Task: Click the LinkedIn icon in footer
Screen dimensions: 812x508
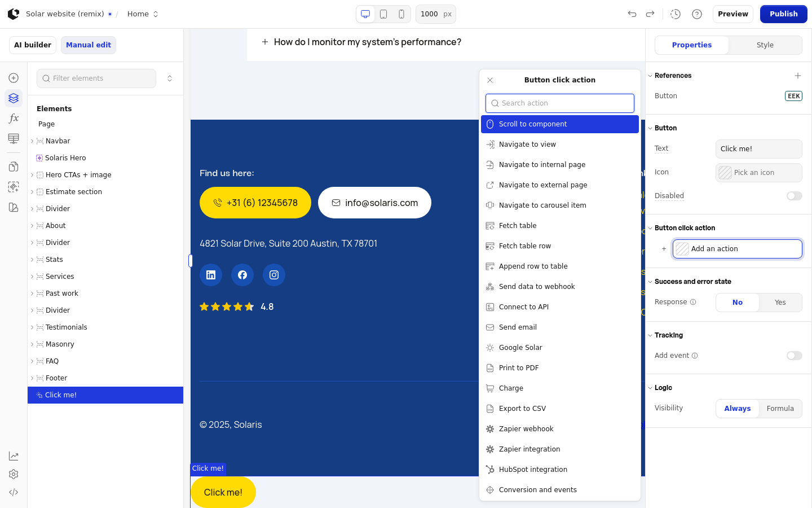Action: pyautogui.click(x=211, y=275)
